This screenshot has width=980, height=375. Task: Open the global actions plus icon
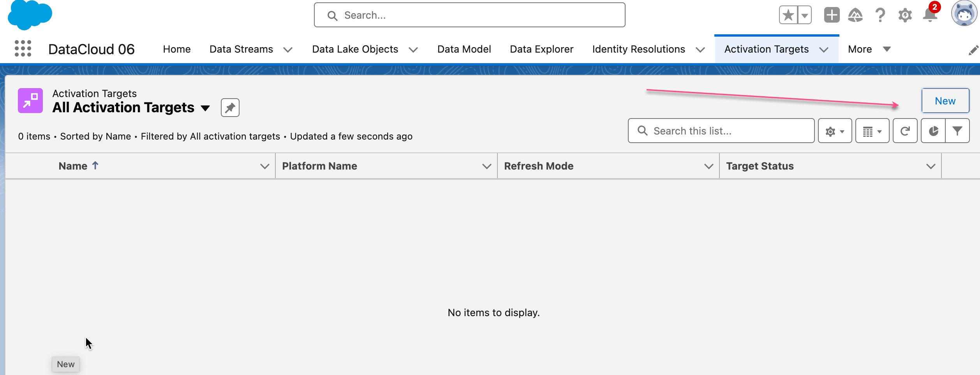tap(832, 15)
